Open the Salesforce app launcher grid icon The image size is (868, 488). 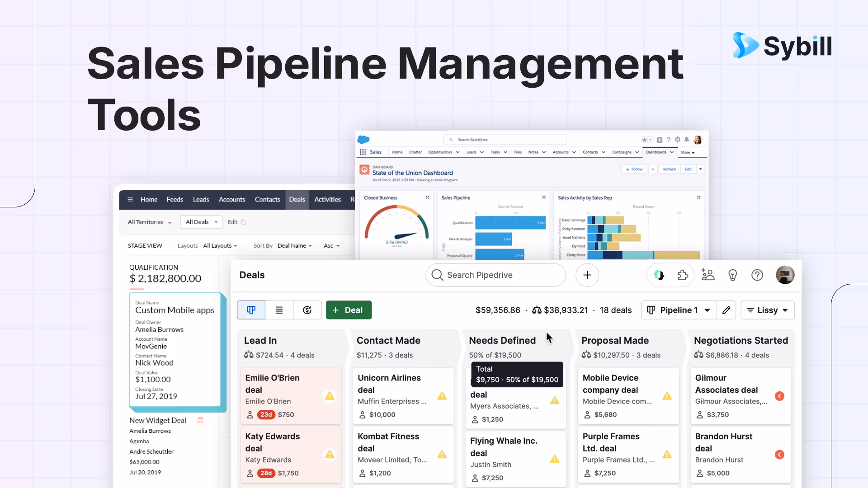363,152
